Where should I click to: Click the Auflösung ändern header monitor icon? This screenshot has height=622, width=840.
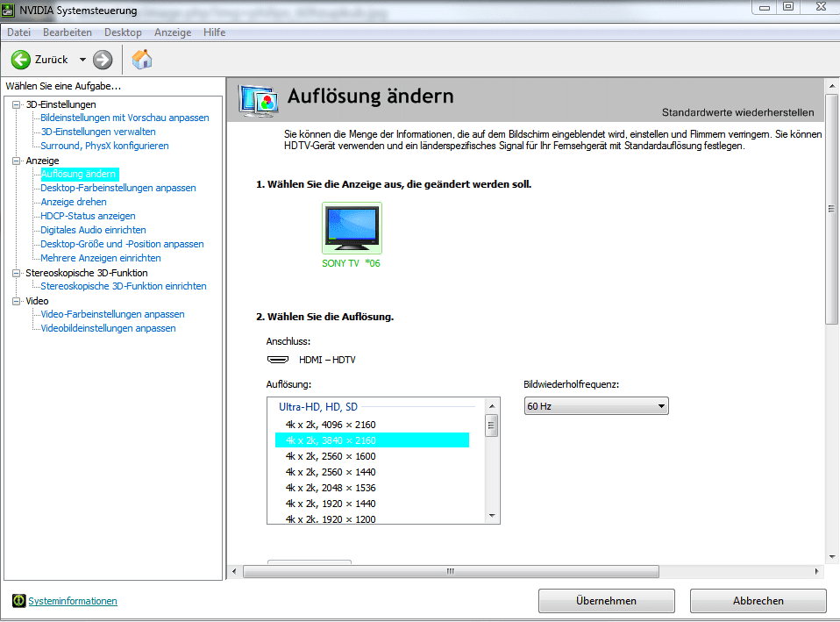[259, 100]
